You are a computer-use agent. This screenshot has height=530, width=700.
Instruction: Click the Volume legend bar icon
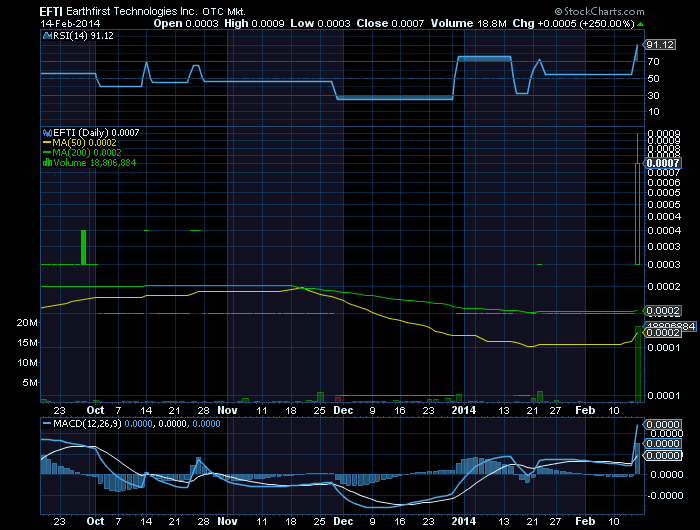click(x=45, y=162)
